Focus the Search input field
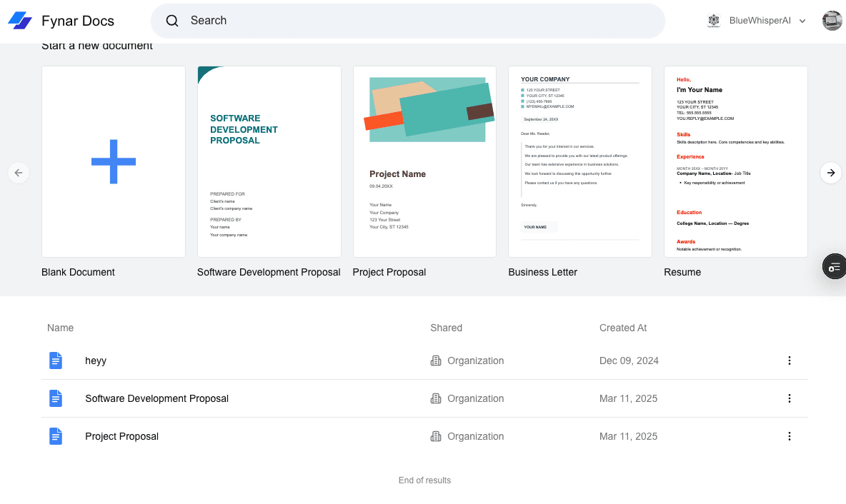Screen dimensions: 846x504 407,21
